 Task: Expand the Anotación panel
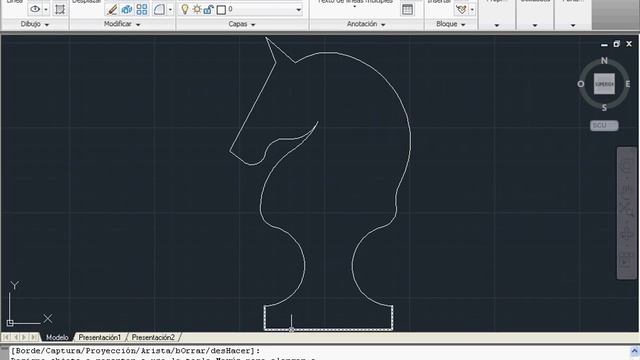366,24
